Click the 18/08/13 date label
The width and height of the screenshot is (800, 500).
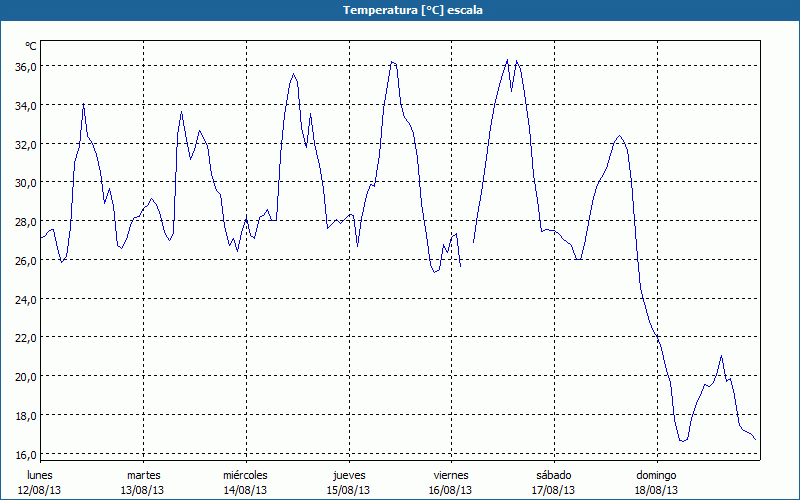click(656, 490)
